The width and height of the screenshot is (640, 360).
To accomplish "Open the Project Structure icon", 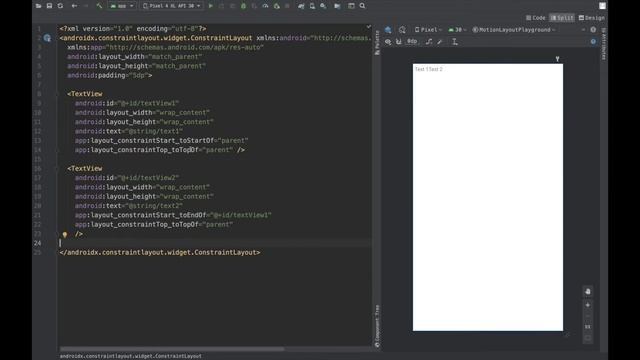I will coord(337,6).
